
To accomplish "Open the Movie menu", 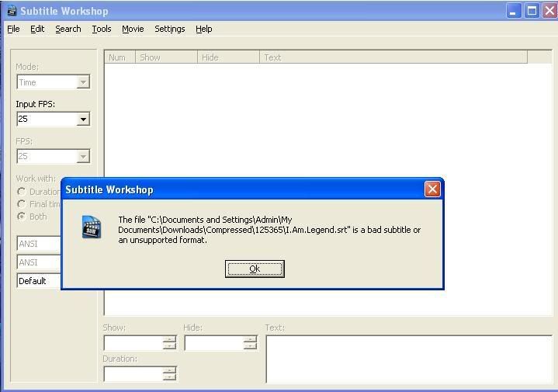I will click(x=133, y=29).
